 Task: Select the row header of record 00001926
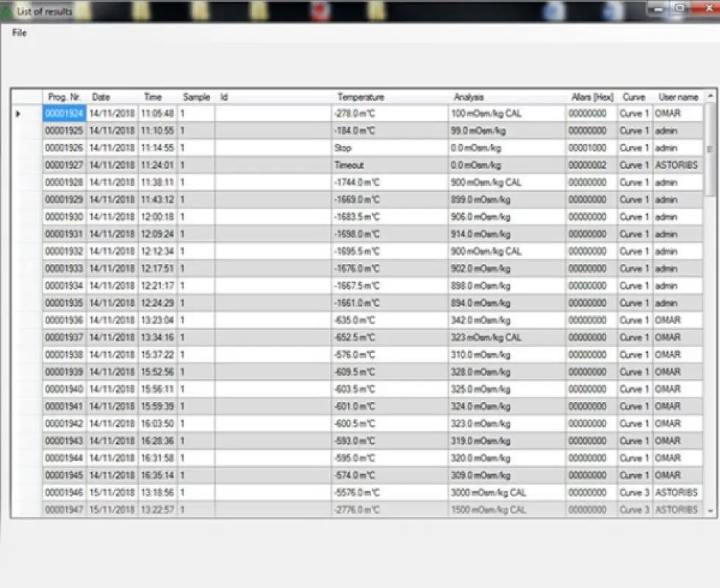(x=26, y=148)
